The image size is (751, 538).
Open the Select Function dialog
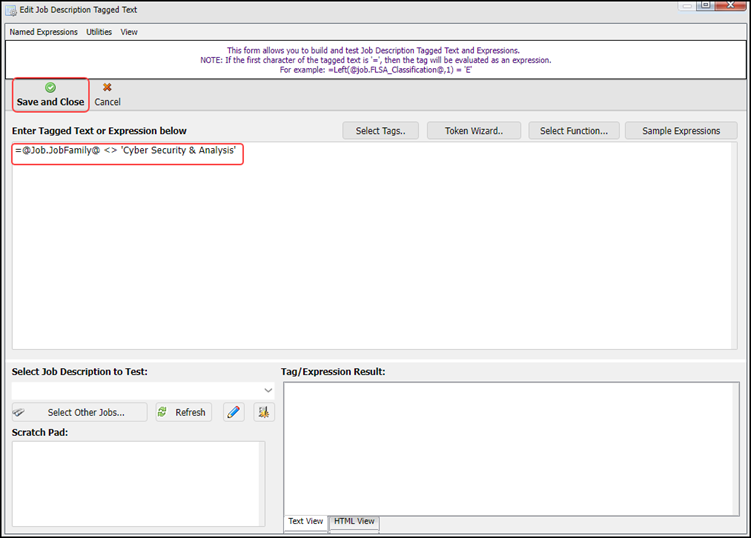coord(573,131)
